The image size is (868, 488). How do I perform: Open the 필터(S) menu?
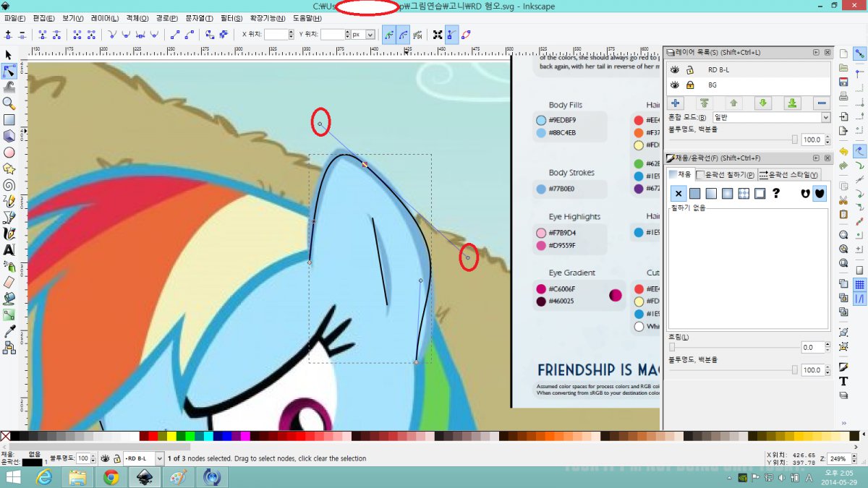231,18
